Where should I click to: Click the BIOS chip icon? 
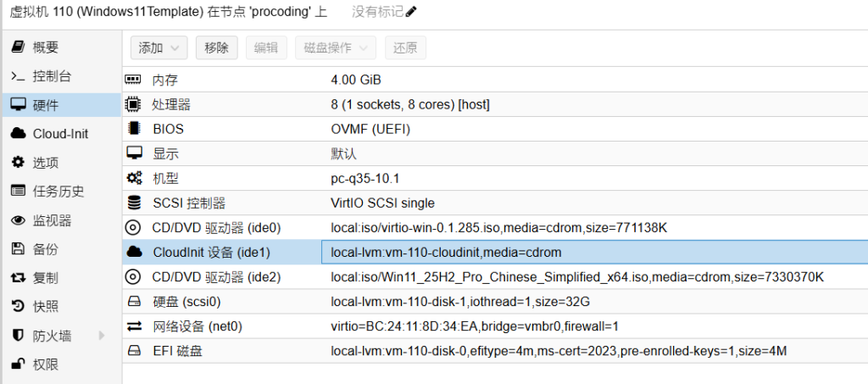pos(133,129)
